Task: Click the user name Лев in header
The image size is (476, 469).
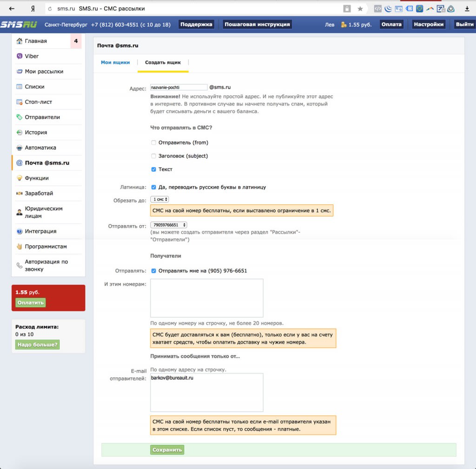Action: tap(330, 25)
